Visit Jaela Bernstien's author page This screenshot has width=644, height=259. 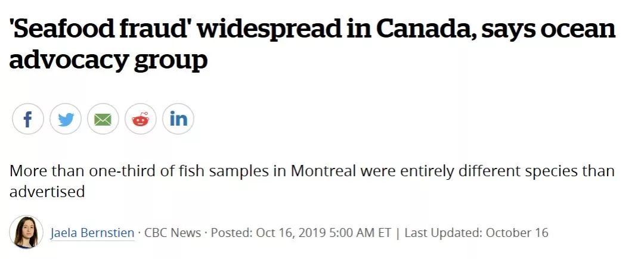[x=92, y=233]
